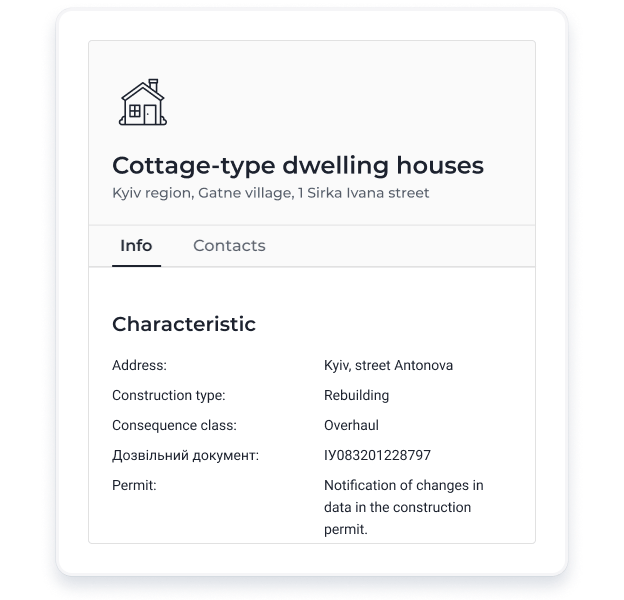624x600 pixels.
Task: Click the Address label
Action: (139, 365)
